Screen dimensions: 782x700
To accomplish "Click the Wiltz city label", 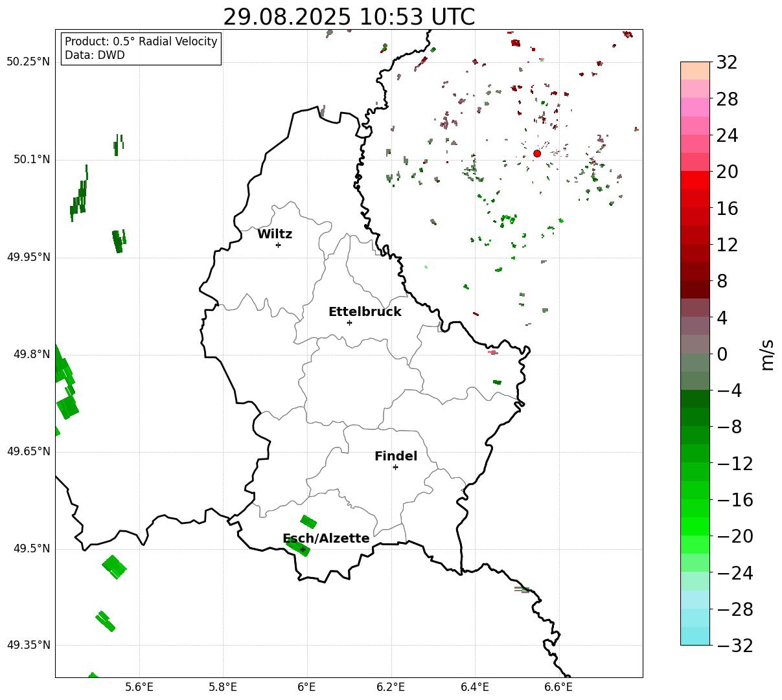I will [x=275, y=234].
